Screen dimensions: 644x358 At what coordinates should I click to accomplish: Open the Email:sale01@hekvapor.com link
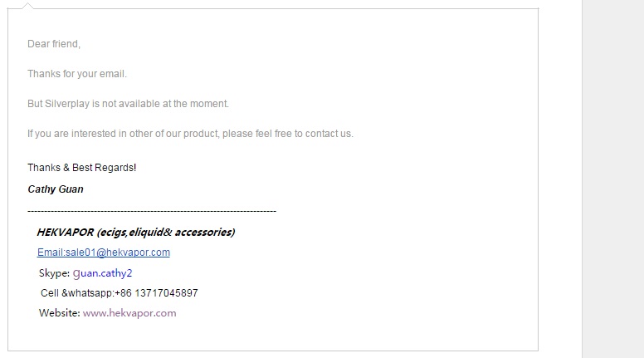pos(104,253)
